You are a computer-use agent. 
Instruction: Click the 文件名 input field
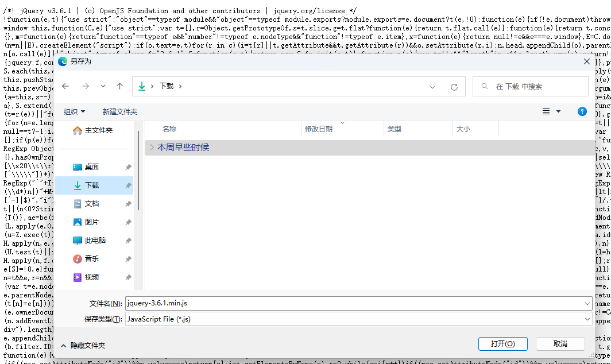pos(354,303)
